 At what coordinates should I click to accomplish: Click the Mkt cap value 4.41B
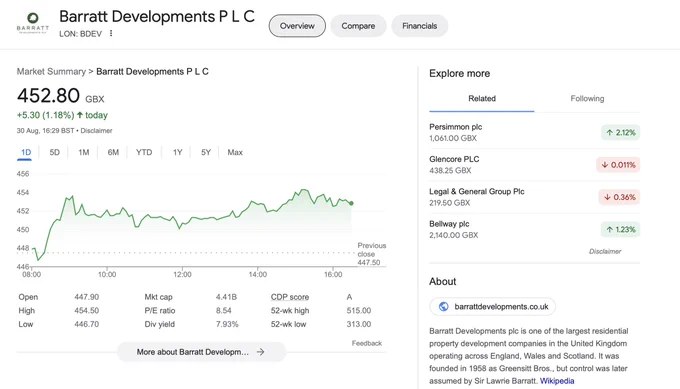coord(226,297)
